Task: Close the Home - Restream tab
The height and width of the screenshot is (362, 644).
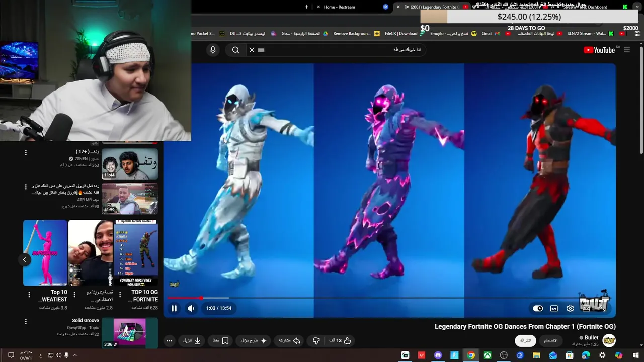Action: [x=318, y=7]
